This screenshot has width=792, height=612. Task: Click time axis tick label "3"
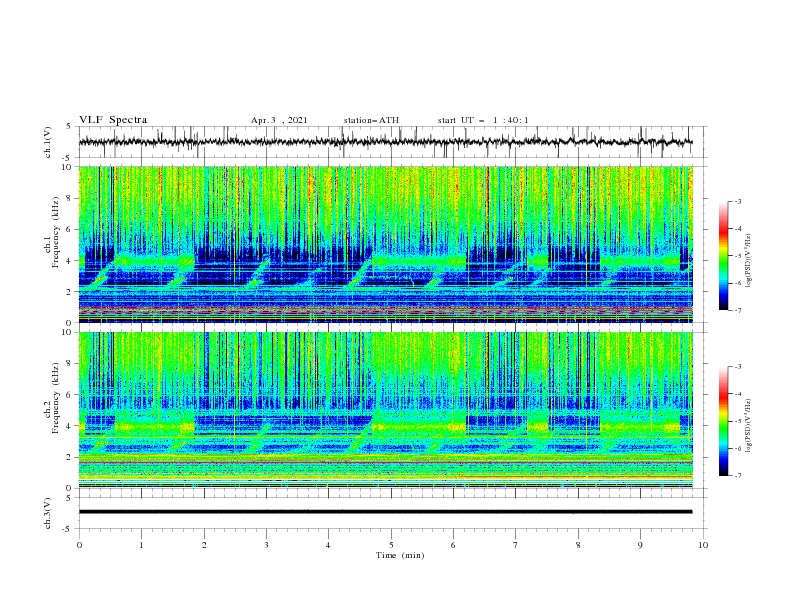pos(266,545)
